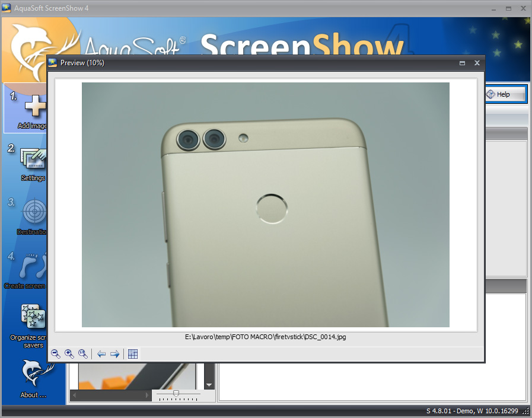The width and height of the screenshot is (532, 418).
Task: Toggle the grid view icon in preview
Action: pyautogui.click(x=133, y=354)
